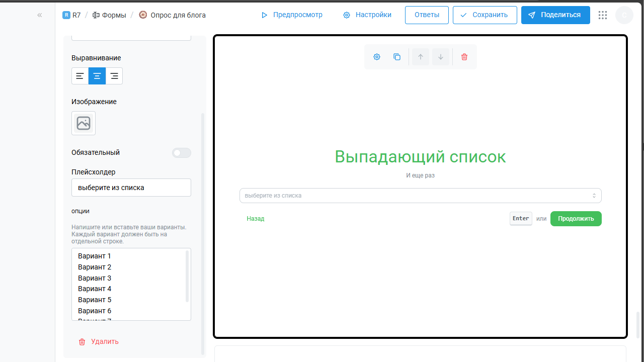Viewport: 644px width, 362px height.
Task: Set alignment to center
Action: tap(97, 76)
